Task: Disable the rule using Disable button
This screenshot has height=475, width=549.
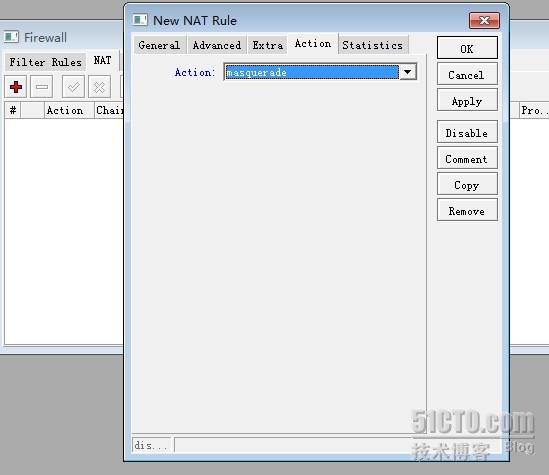Action: (467, 133)
